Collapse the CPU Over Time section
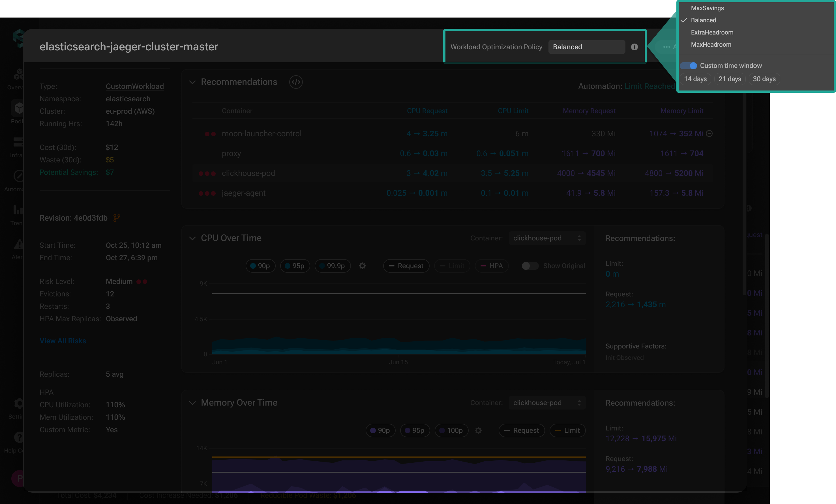This screenshot has height=504, width=836. click(x=192, y=238)
